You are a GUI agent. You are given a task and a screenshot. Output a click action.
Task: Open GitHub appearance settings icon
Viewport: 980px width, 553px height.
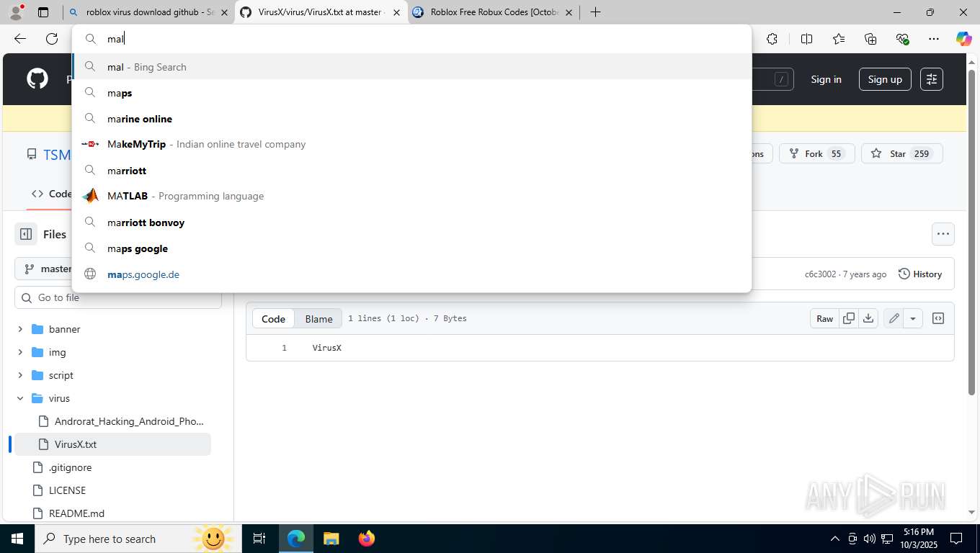(x=932, y=79)
